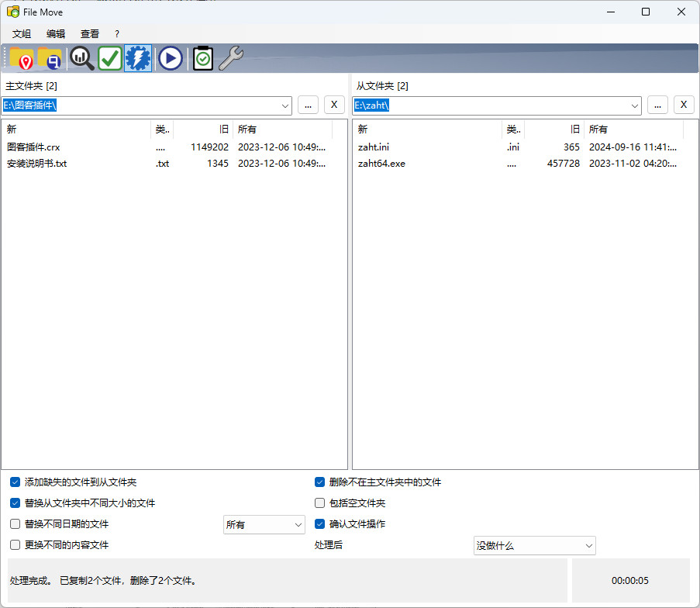Screen dimensions: 700x608
Task: Click the blue play button icon
Action: pyautogui.click(x=170, y=58)
